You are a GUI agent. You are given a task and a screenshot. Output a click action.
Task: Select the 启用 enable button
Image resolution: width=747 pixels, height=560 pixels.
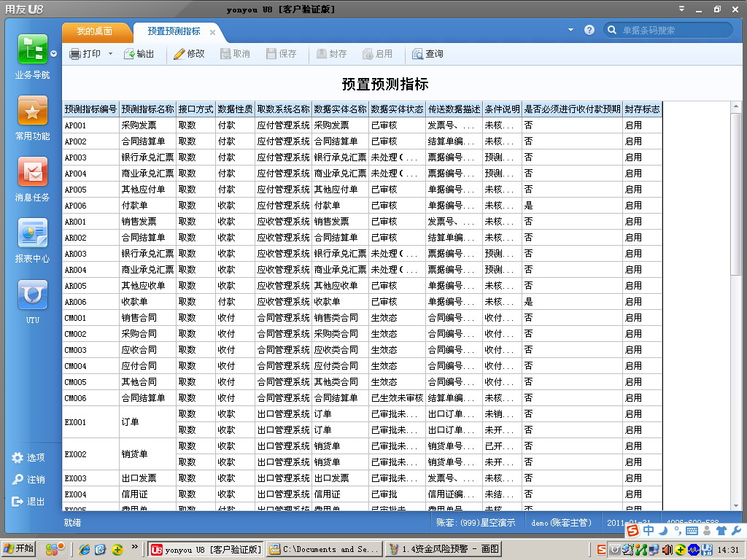(377, 54)
